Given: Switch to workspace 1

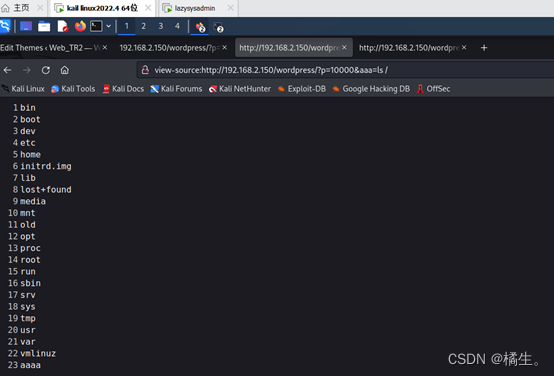Looking at the screenshot, I should tap(126, 26).
